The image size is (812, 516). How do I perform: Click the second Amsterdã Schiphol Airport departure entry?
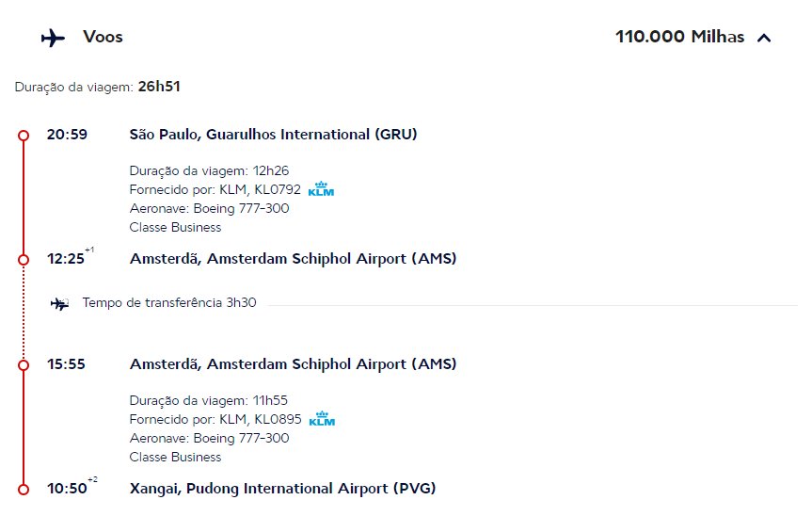point(294,364)
